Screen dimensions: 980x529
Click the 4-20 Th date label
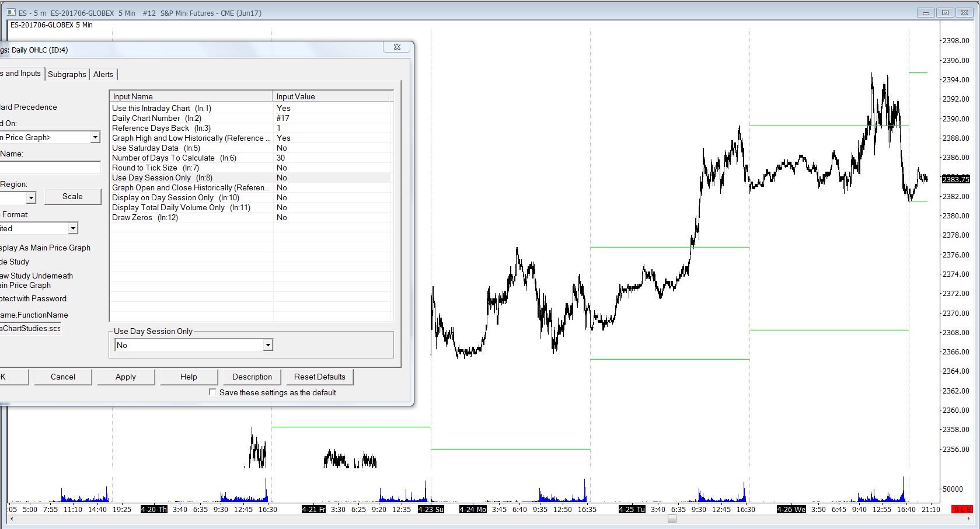[154, 509]
